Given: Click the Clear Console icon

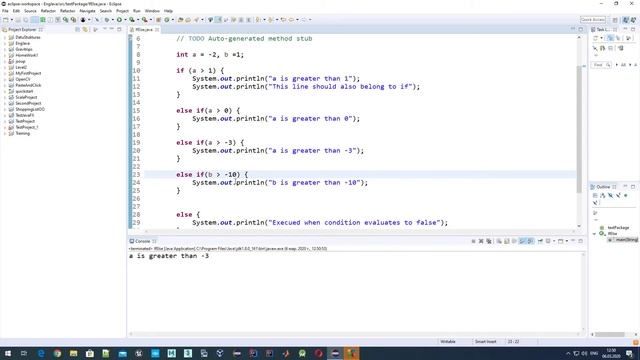Looking at the screenshot, I should point(499,241).
